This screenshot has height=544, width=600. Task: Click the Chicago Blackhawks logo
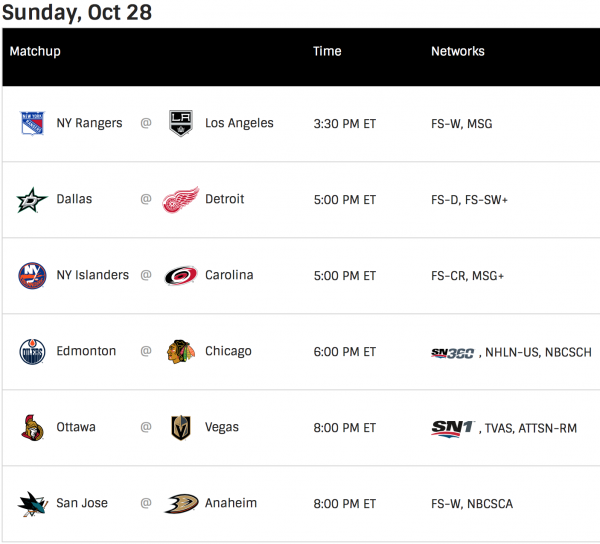point(180,352)
